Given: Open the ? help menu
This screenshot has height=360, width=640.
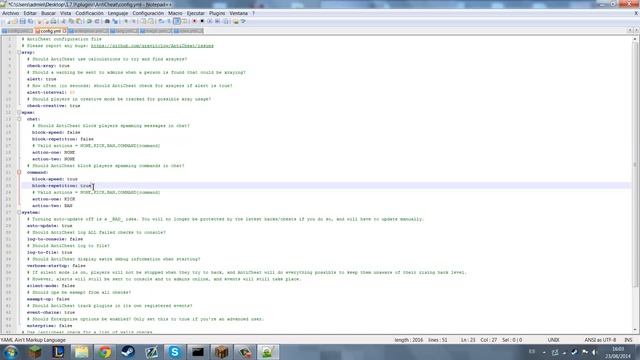Looking at the screenshot, I should tap(253, 13).
